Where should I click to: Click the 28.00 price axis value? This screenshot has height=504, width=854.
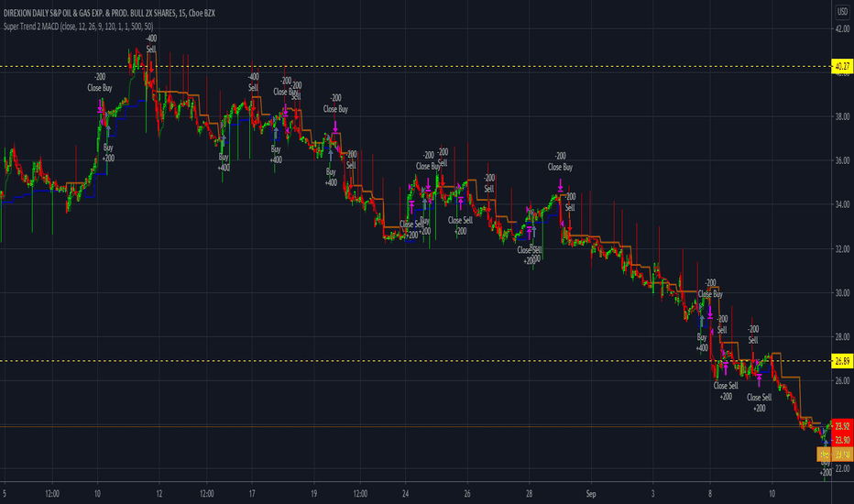[x=842, y=336]
